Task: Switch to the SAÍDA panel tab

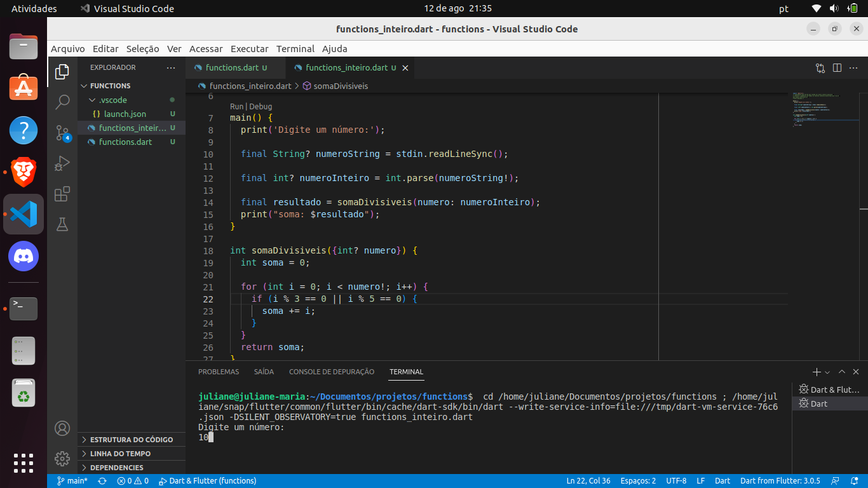Action: point(264,372)
